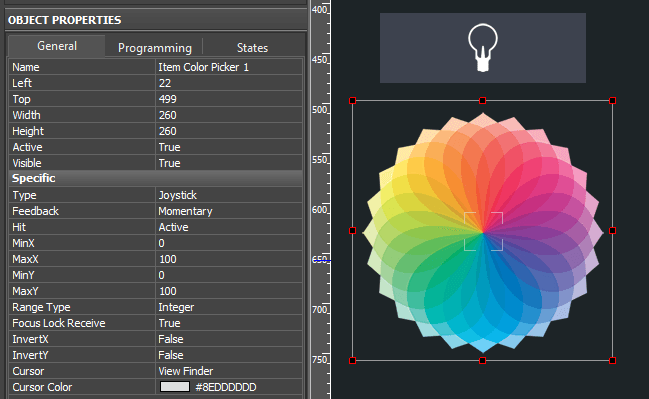Toggle InvertY value False
Viewport: 649px width, 399px height.
(x=229, y=355)
